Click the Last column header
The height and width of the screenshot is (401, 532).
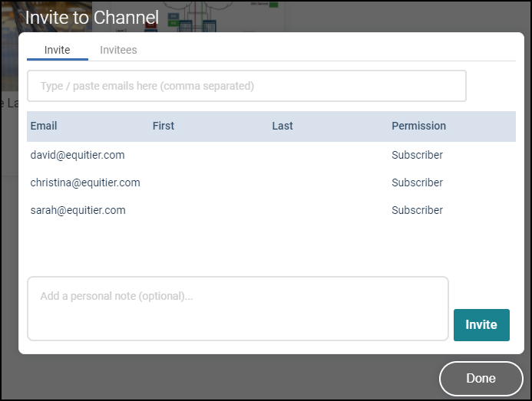[283, 126]
